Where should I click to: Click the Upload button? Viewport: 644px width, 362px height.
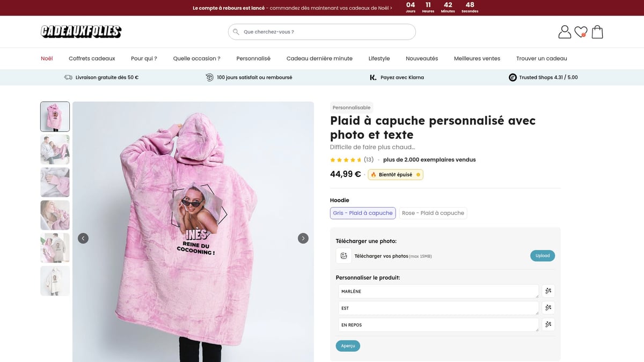pyautogui.click(x=542, y=256)
